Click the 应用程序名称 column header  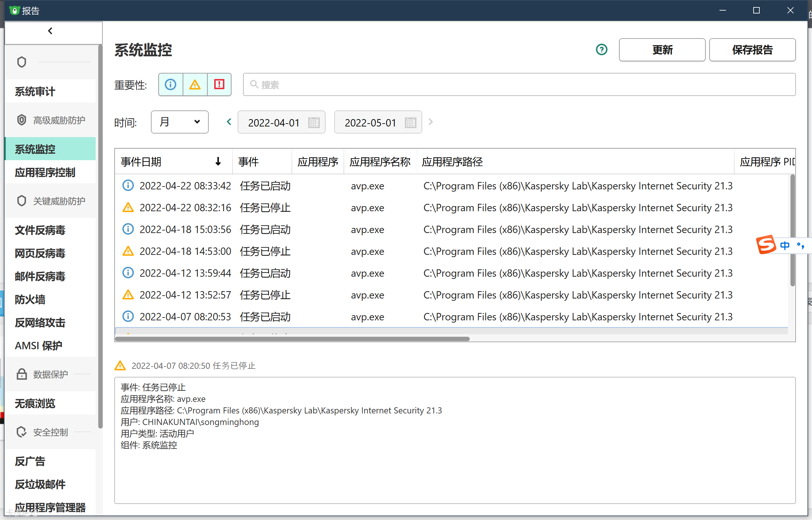click(x=380, y=162)
